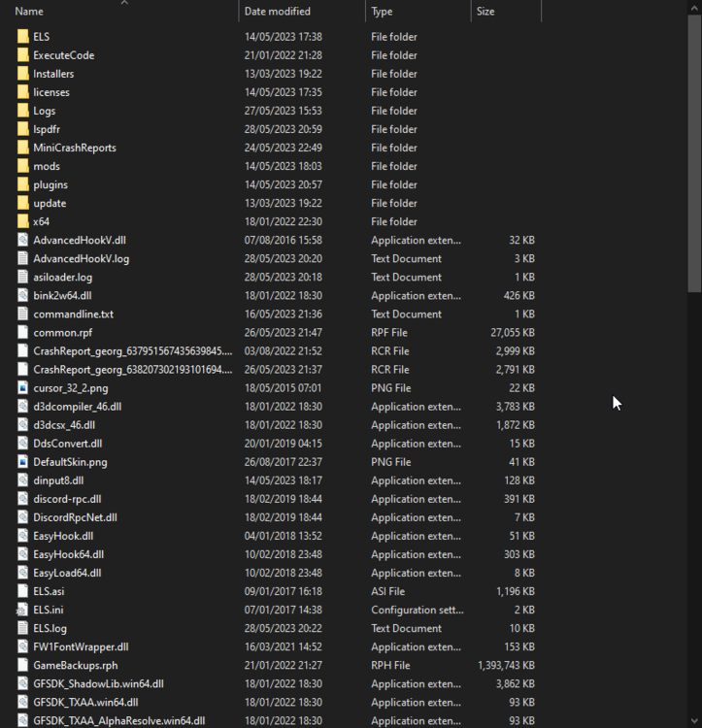Sort files by the Name column header
Screen dimensions: 702x728
coord(29,11)
